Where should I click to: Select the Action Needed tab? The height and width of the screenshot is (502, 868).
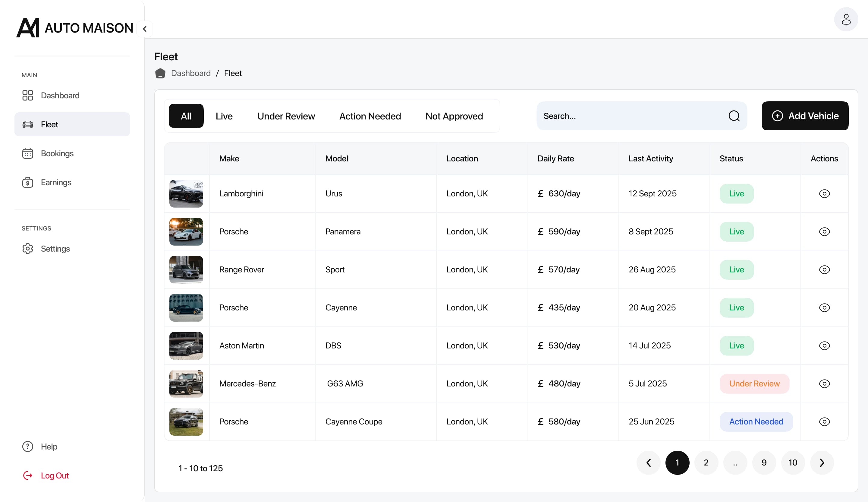370,116
